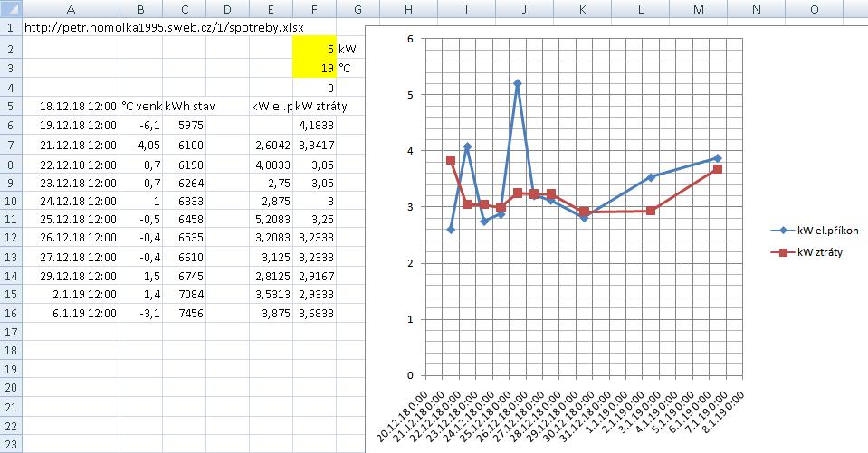
Task: Click the yellow cell with value 5
Action: click(x=314, y=50)
